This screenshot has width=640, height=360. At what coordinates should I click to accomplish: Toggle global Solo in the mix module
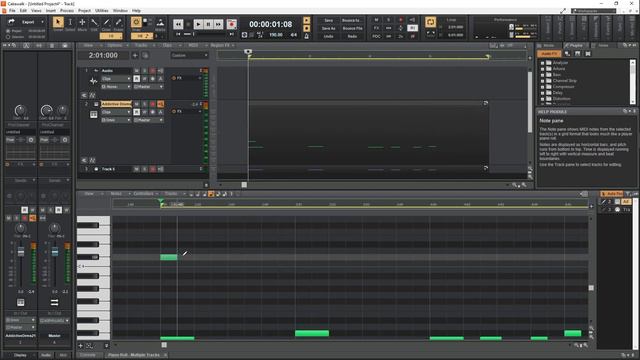tap(388, 20)
